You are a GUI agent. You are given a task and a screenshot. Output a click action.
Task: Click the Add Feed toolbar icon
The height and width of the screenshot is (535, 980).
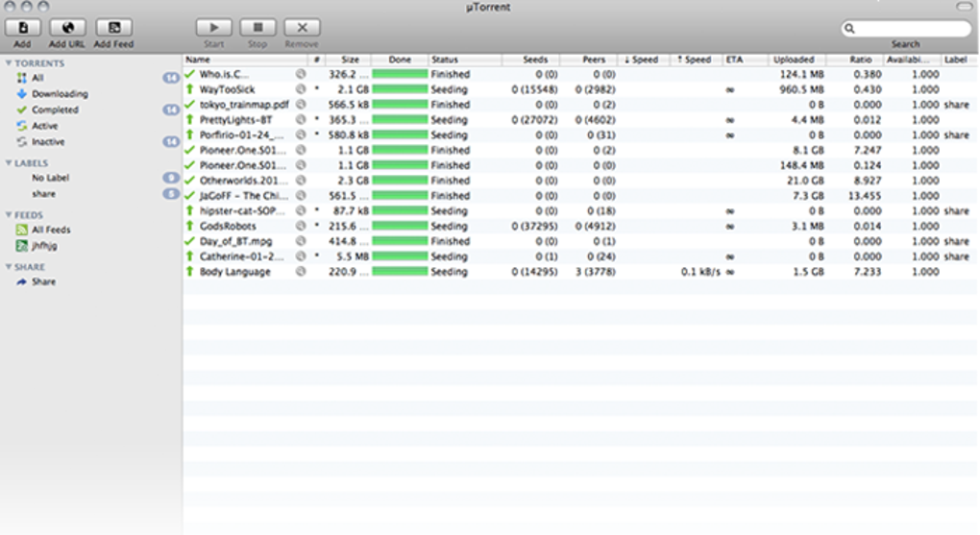point(113,28)
